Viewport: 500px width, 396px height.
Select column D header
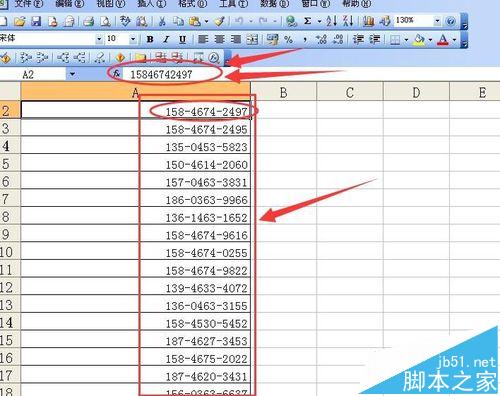[416, 92]
